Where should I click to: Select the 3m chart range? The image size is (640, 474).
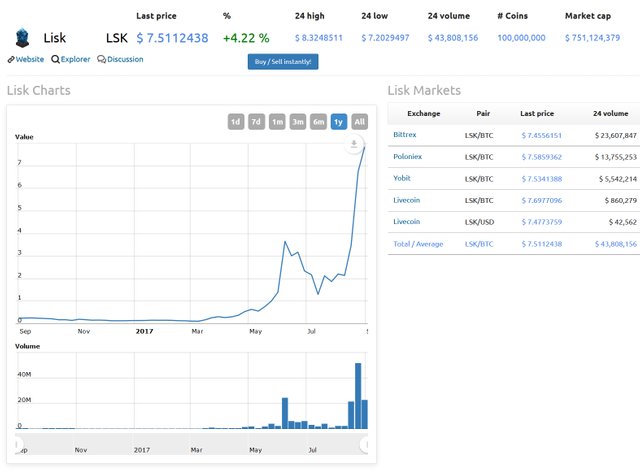tap(298, 122)
